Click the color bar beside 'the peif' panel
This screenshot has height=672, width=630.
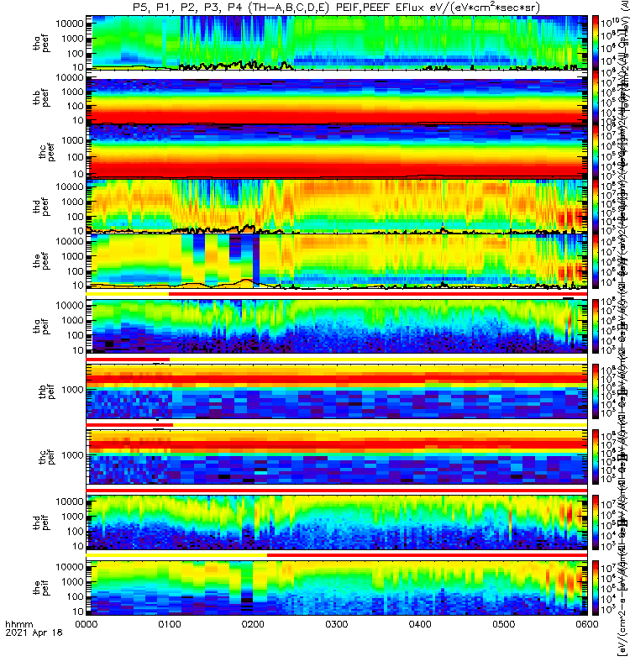pyautogui.click(x=596, y=588)
